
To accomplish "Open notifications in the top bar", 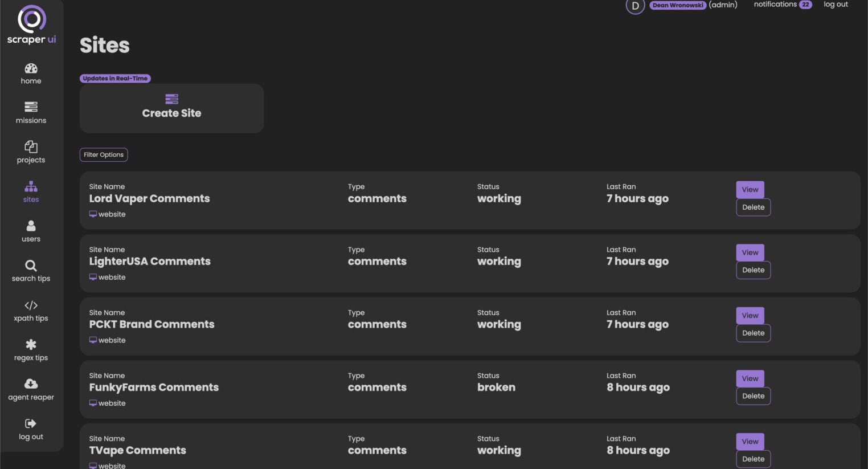I will pyautogui.click(x=775, y=5).
